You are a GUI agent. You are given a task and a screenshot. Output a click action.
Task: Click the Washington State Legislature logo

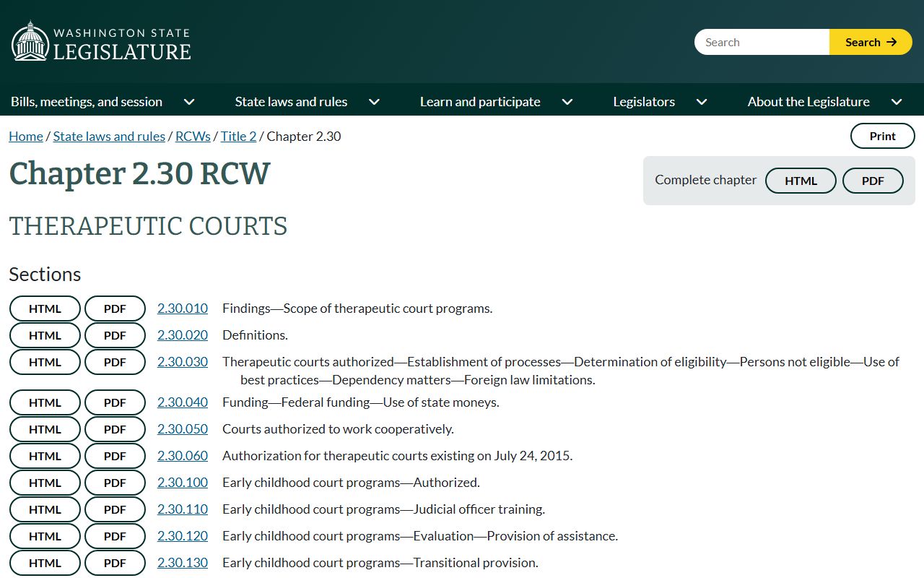point(101,41)
